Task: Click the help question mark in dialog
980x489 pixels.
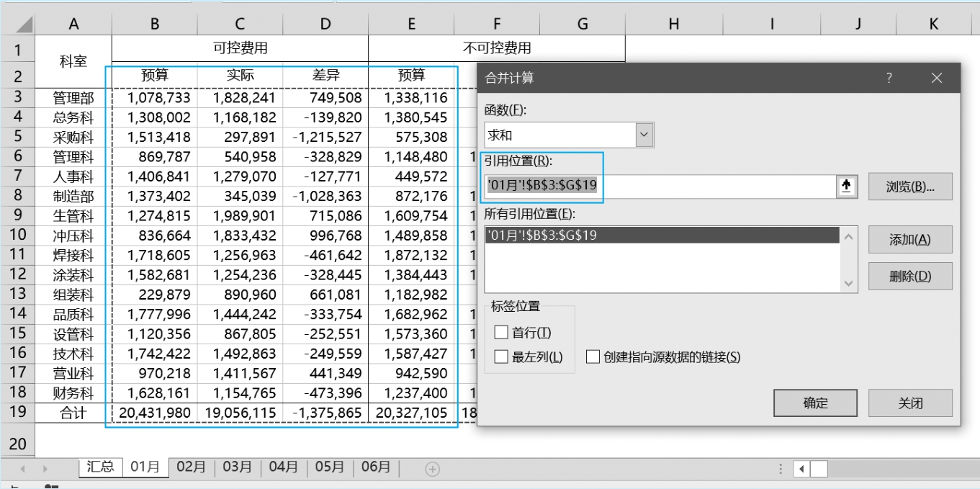Action: pyautogui.click(x=889, y=78)
